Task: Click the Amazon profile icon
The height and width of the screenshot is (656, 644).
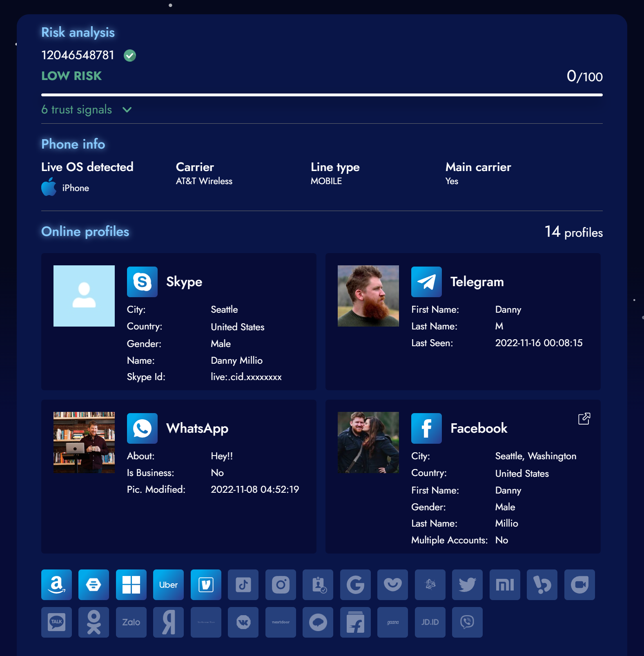Action: 56,585
